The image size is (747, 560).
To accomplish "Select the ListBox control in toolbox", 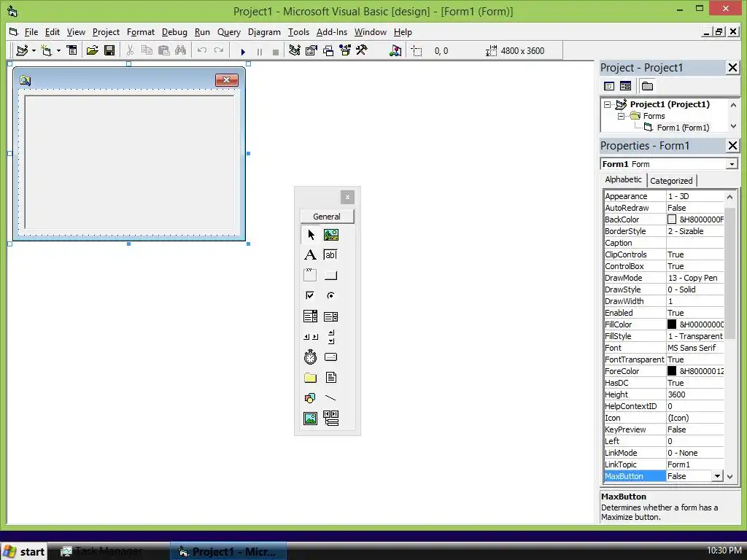I will pyautogui.click(x=330, y=316).
